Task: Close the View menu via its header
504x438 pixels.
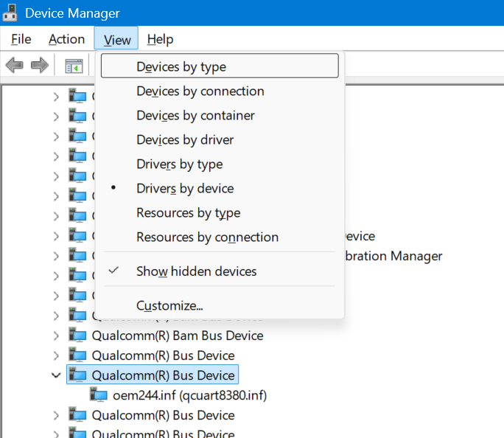Action: (116, 38)
